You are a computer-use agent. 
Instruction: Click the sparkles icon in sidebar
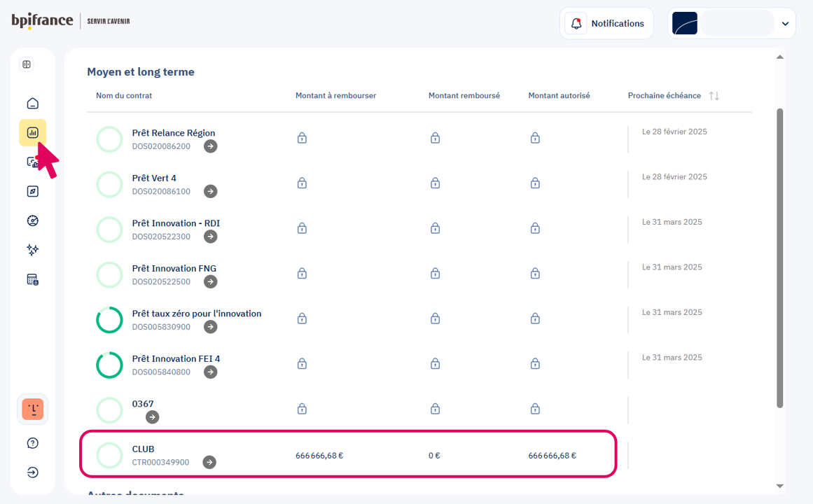32,250
